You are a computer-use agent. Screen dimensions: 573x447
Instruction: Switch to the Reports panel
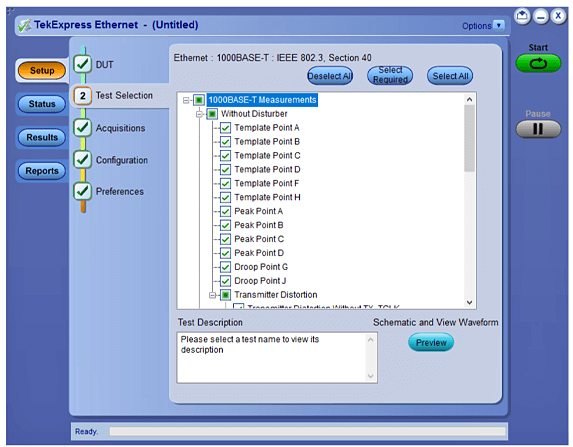coord(42,171)
